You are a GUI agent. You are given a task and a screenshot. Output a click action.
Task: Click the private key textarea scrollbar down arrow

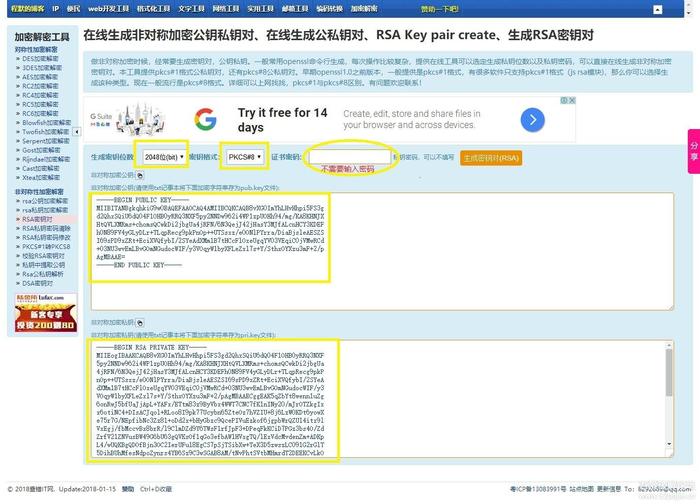pos(669,444)
